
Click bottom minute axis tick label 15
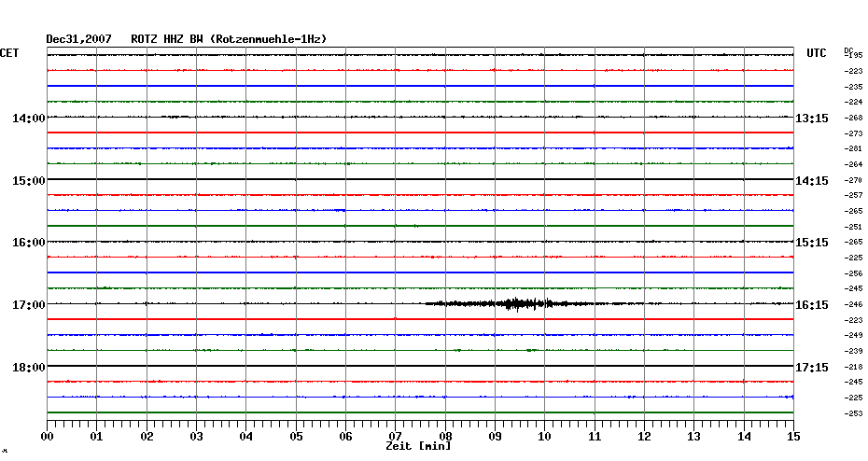tap(794, 437)
